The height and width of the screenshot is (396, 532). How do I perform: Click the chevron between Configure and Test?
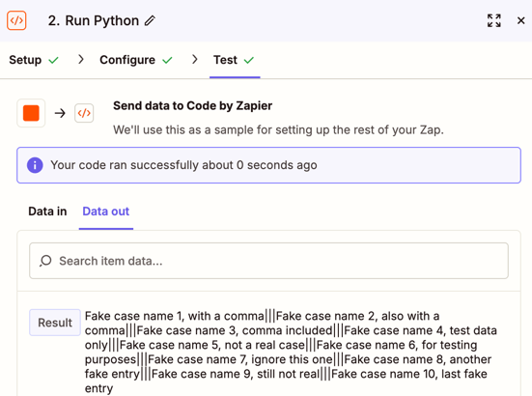[194, 59]
